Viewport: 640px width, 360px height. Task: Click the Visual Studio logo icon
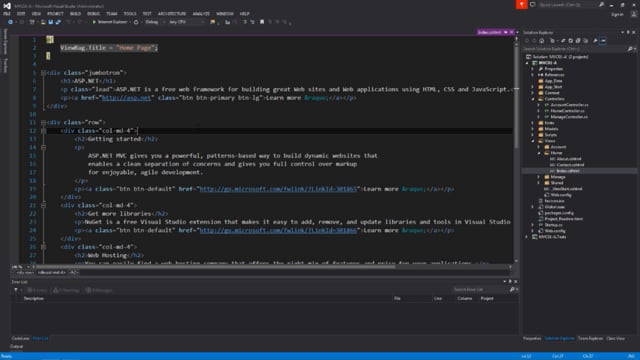(x=7, y=6)
